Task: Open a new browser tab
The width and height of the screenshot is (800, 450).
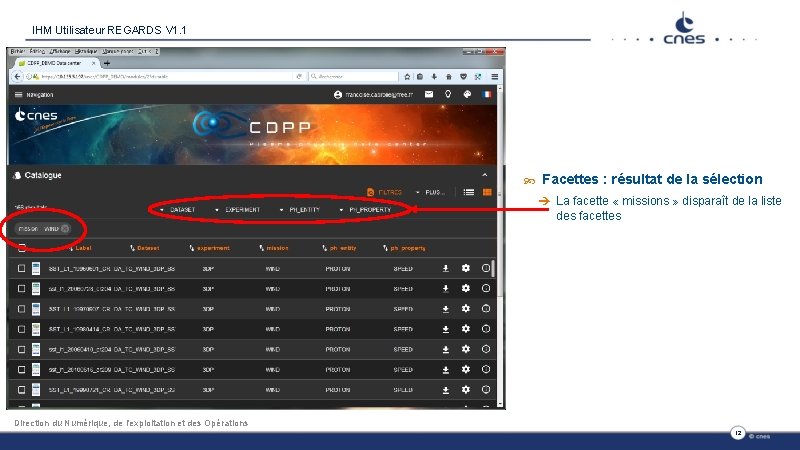Action: pyautogui.click(x=107, y=63)
